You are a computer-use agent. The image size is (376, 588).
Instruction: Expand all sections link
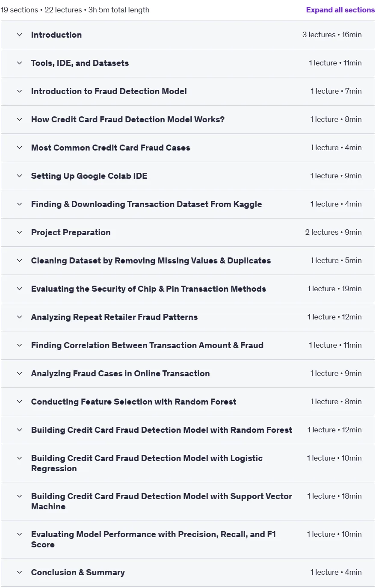coord(340,10)
